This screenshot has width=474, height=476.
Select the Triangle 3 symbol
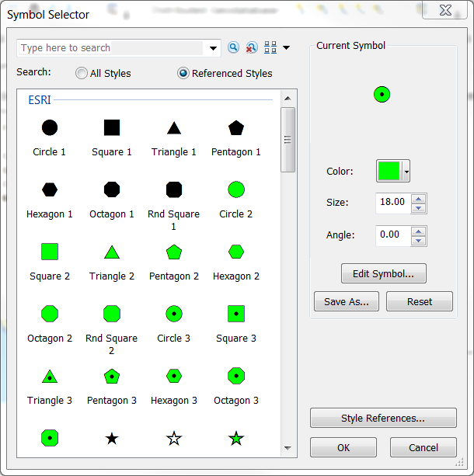[50, 377]
